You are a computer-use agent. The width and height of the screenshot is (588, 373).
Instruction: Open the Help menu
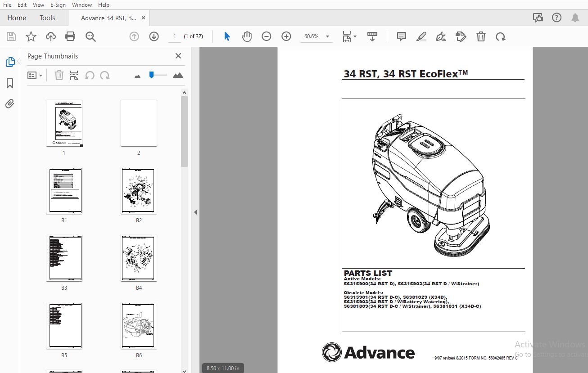(104, 4)
